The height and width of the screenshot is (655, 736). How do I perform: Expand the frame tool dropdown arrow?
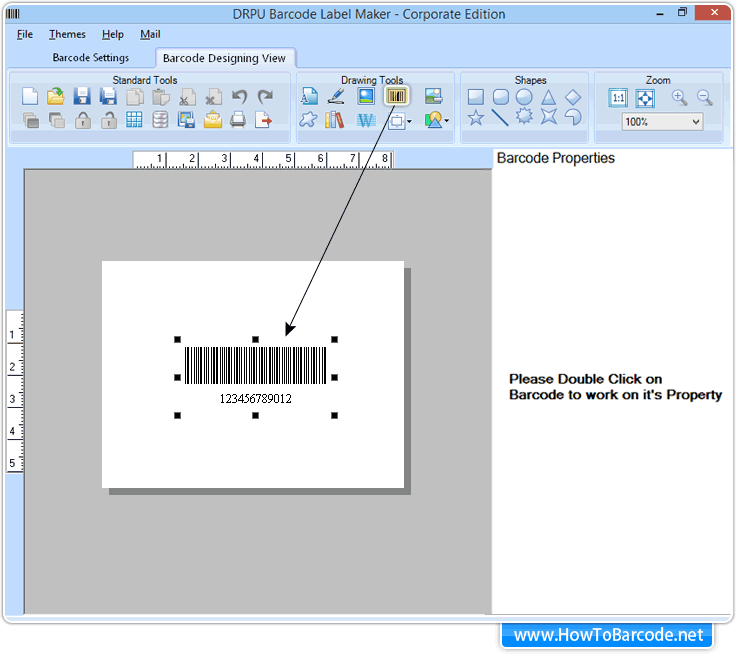(409, 122)
